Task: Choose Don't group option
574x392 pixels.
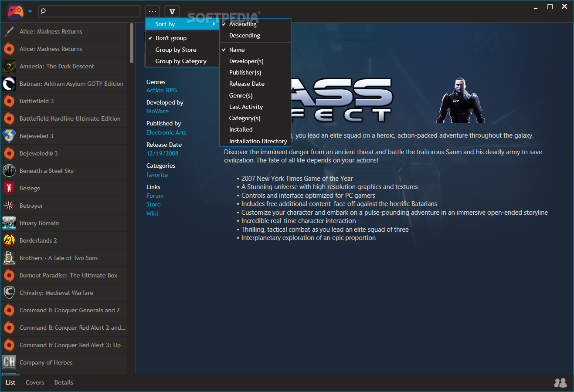Action: pos(182,38)
